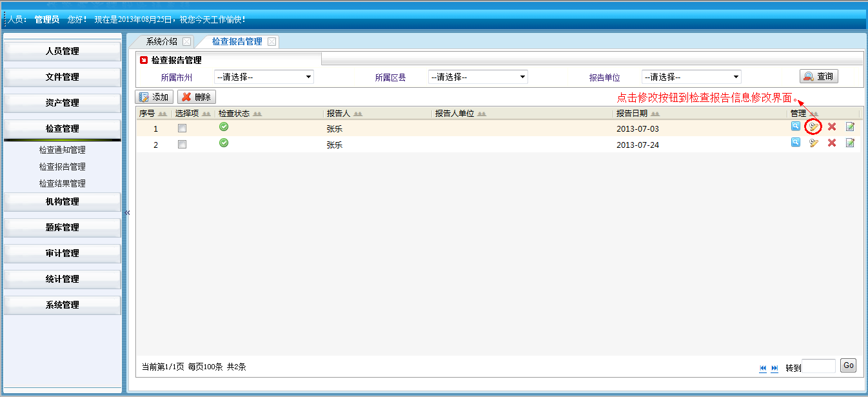Expand the 机构管理 menu

[x=63, y=202]
